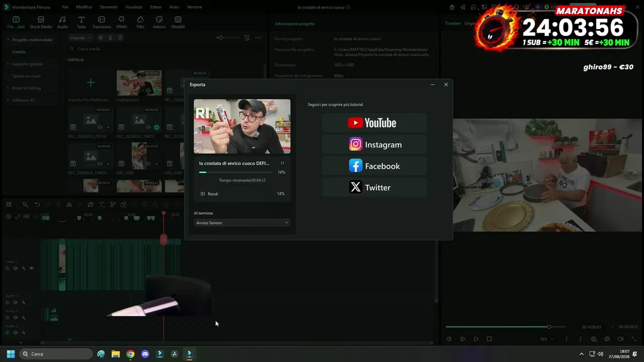Image resolution: width=644 pixels, height=362 pixels.
Task: Click the screen record icon beside Importa
Action: point(101,38)
